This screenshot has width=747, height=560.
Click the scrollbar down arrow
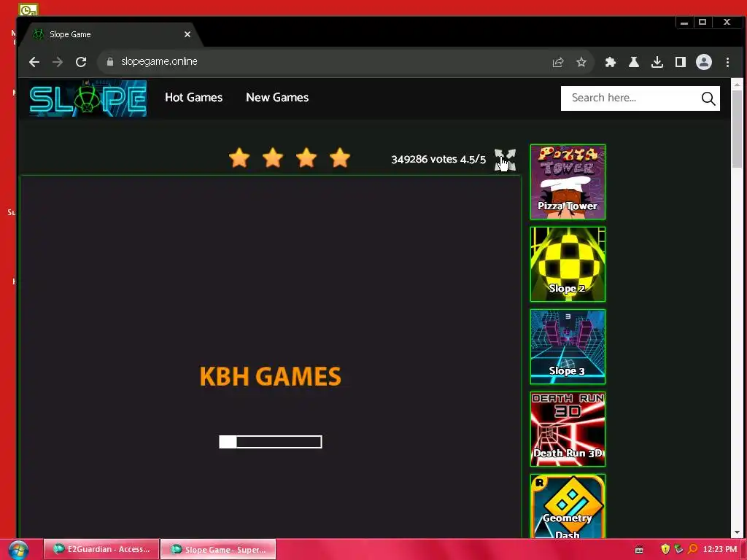click(x=737, y=532)
